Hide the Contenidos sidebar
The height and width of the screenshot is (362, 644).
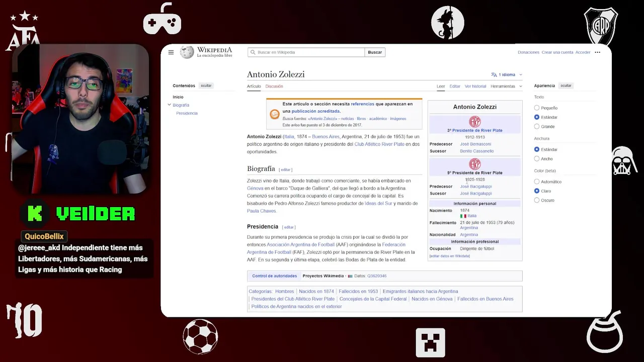click(206, 86)
